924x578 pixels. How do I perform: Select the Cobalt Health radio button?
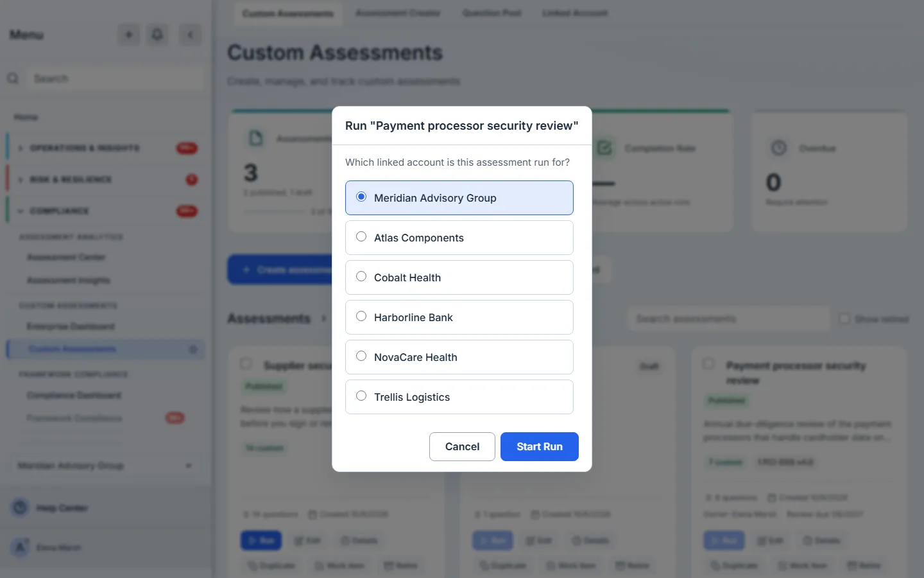459,277
